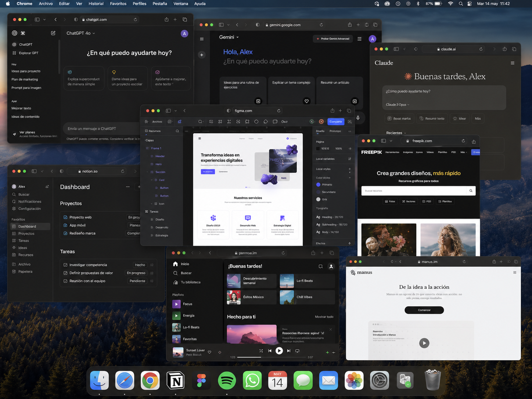
Task: Toggle the Definir propuestas de valor checkbox
Action: tap(65, 273)
